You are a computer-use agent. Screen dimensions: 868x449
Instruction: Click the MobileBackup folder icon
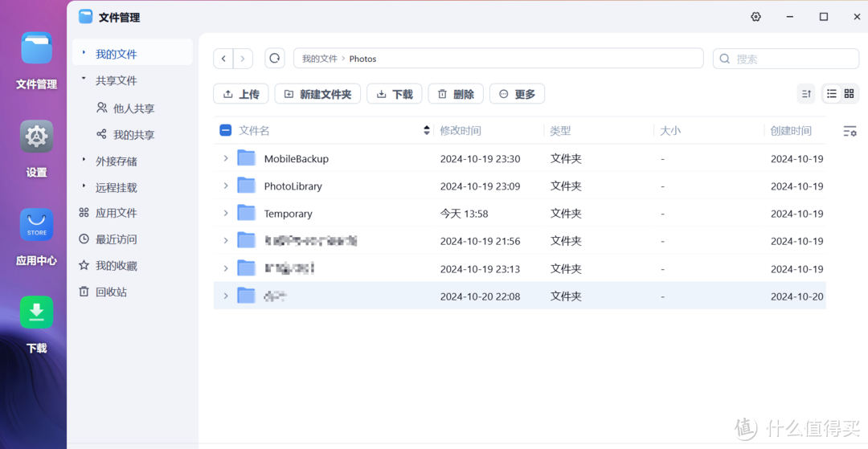(247, 158)
